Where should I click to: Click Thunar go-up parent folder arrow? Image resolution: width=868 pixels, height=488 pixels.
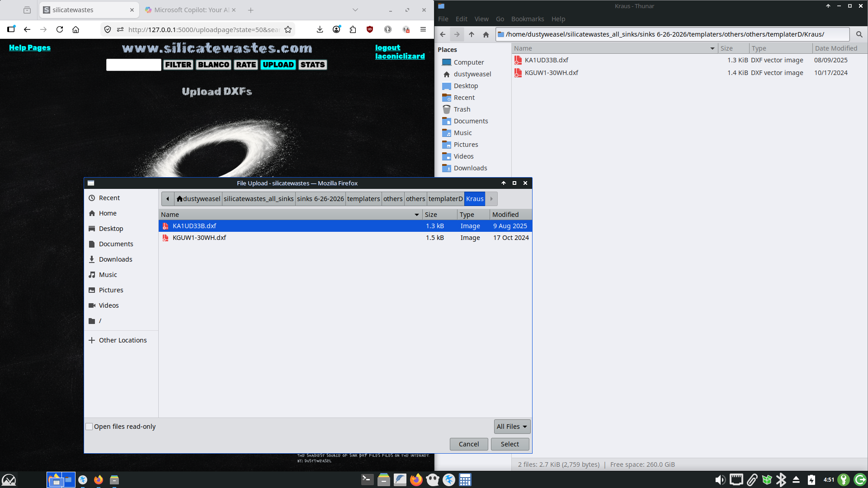point(472,34)
